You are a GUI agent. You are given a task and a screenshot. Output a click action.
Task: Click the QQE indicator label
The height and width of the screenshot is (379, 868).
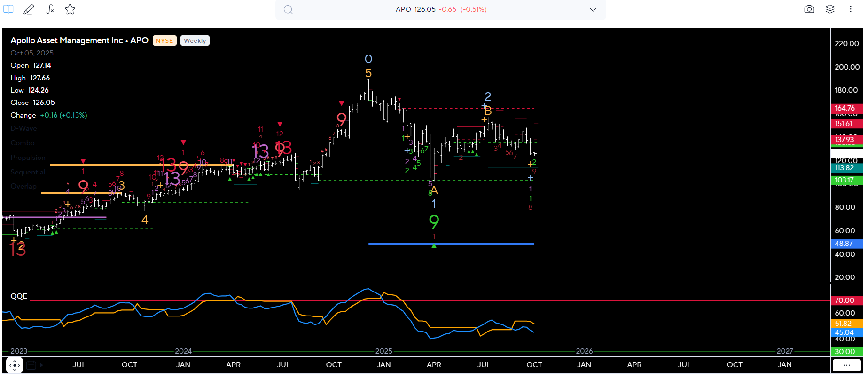tap(19, 296)
